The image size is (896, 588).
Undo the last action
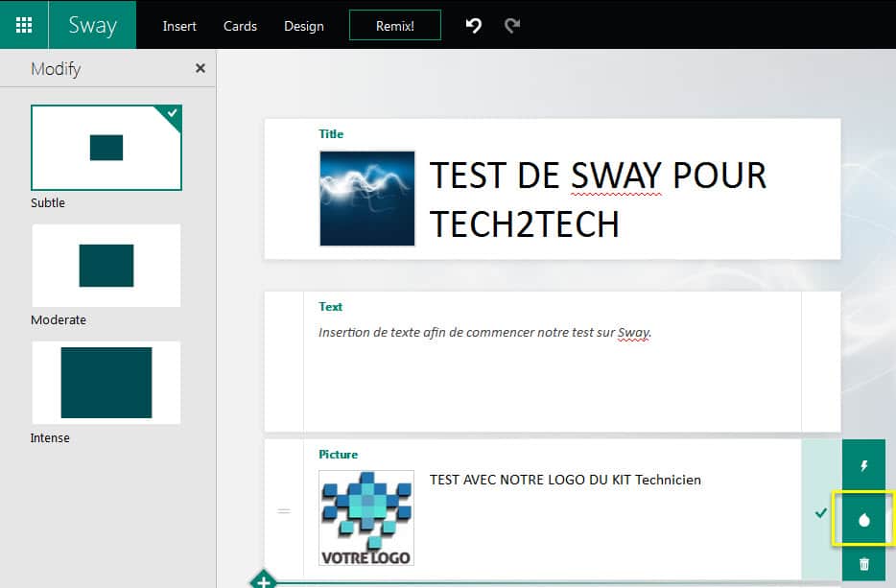474,25
